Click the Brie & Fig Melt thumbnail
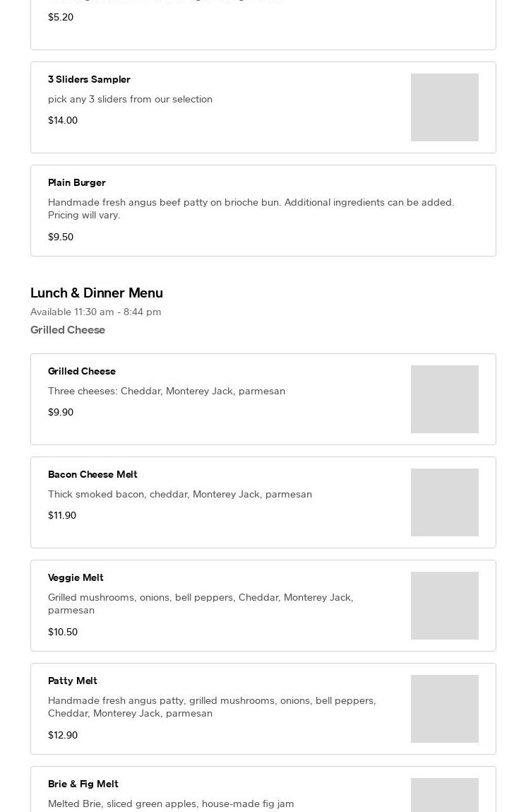Screen dimensions: 526x812 click(444, 796)
